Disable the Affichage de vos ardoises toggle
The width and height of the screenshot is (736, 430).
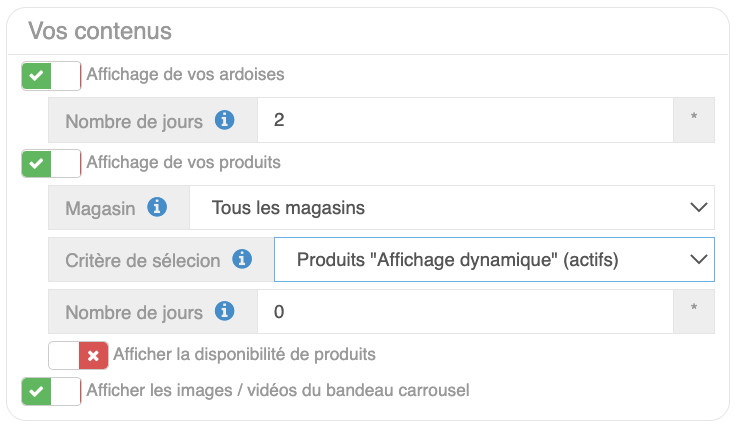click(x=51, y=76)
